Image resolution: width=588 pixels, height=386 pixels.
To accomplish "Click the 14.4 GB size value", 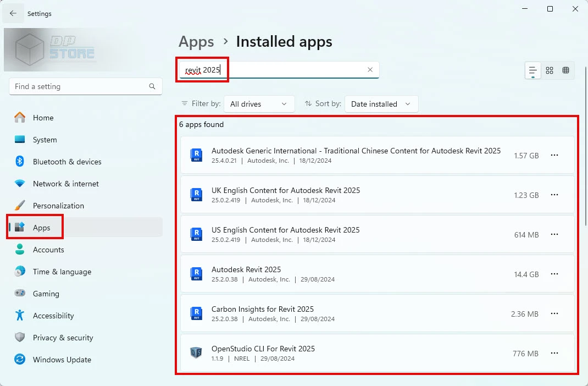I will tap(526, 274).
